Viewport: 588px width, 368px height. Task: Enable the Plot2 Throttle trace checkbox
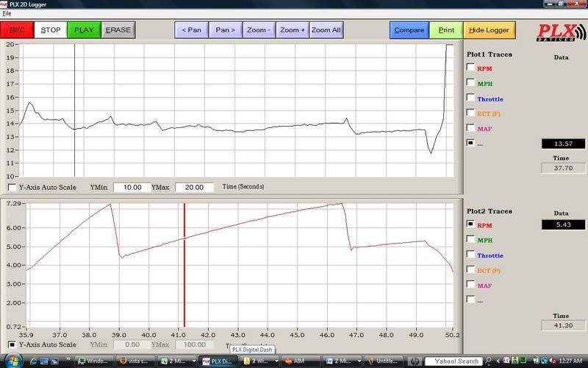(470, 254)
